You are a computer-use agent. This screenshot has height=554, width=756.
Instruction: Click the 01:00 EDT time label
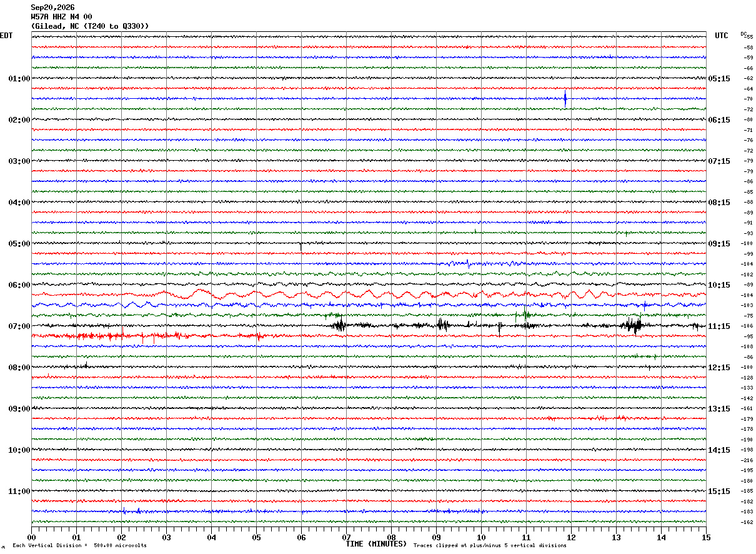pyautogui.click(x=19, y=79)
